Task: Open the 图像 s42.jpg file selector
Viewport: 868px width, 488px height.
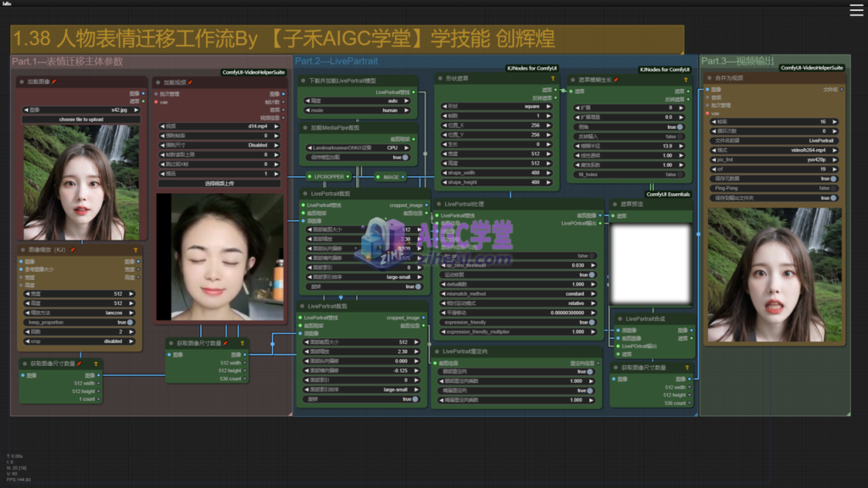Action: (81, 110)
